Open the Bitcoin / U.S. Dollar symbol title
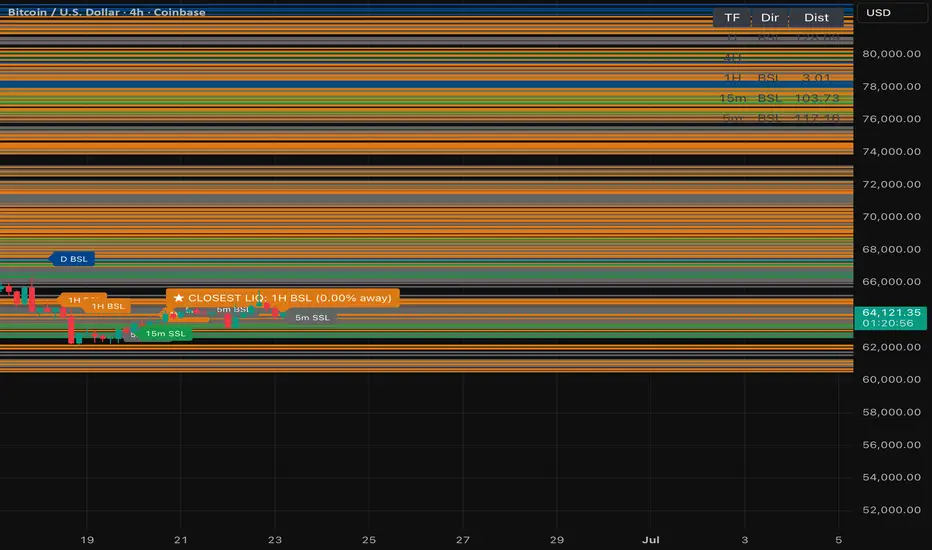This screenshot has width=932, height=550. point(106,12)
